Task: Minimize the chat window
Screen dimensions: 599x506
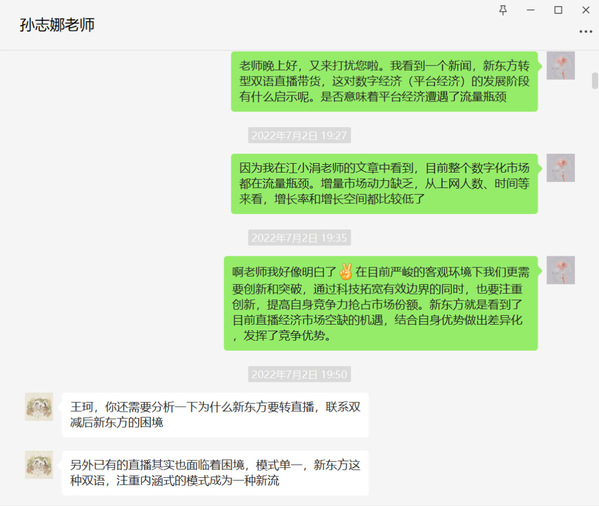Action: tap(531, 10)
